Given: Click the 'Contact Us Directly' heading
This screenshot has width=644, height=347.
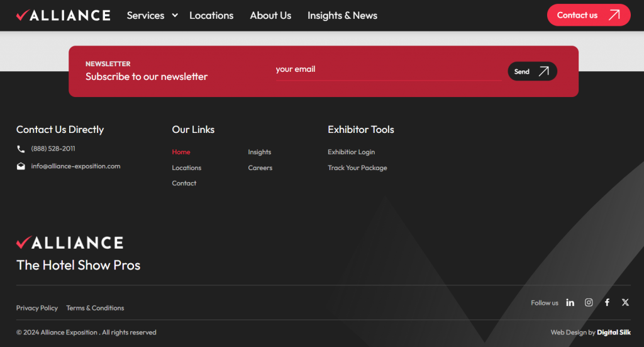Looking at the screenshot, I should coord(60,130).
